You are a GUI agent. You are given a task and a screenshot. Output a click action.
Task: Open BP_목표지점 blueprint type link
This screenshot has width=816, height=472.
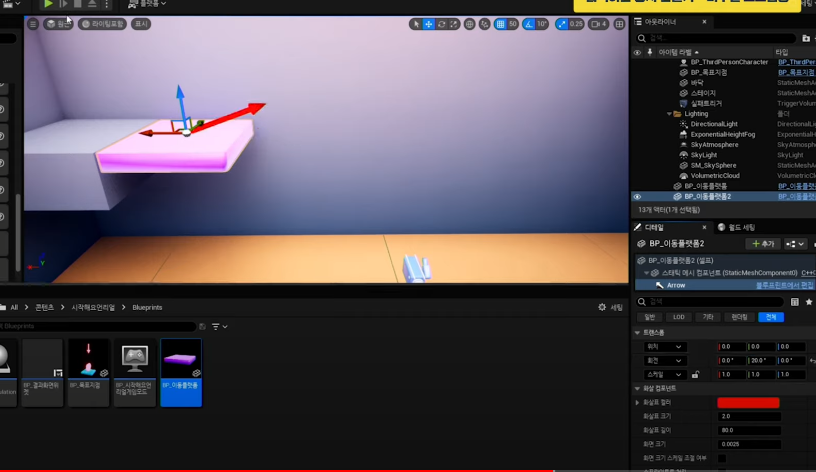pyautogui.click(x=796, y=72)
